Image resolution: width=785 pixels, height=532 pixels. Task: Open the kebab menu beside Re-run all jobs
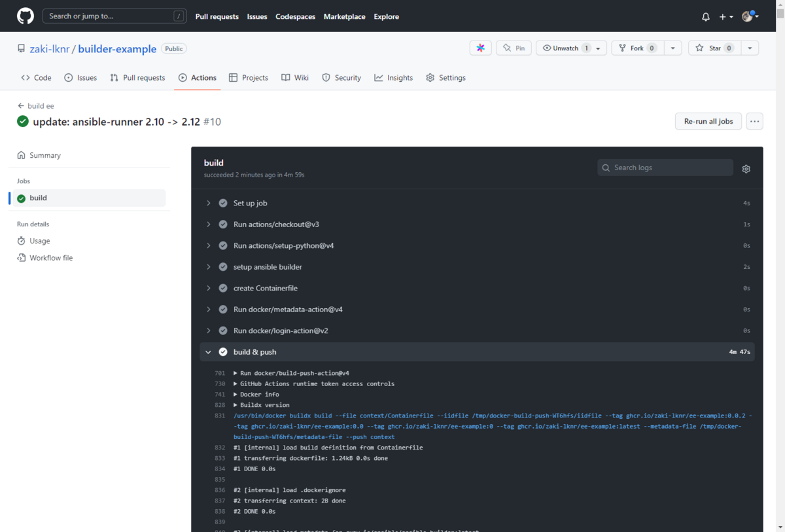(754, 121)
